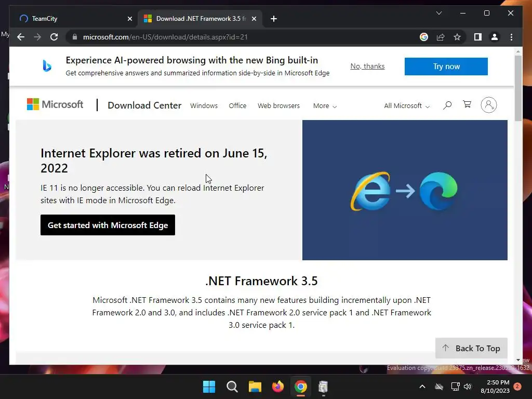
Task: Click the search magnifier on Microsoft site
Action: [x=447, y=105]
